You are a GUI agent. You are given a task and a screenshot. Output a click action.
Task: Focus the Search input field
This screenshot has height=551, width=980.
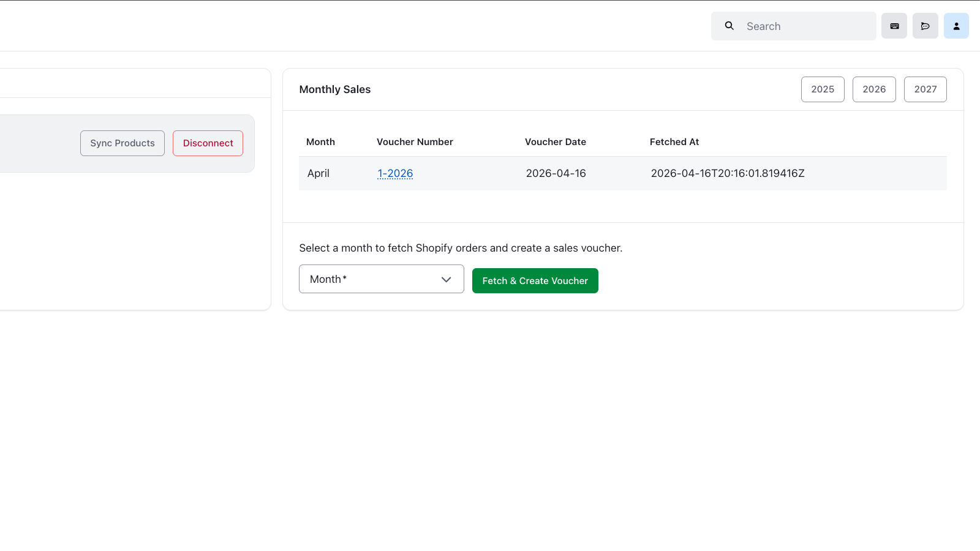(x=794, y=26)
